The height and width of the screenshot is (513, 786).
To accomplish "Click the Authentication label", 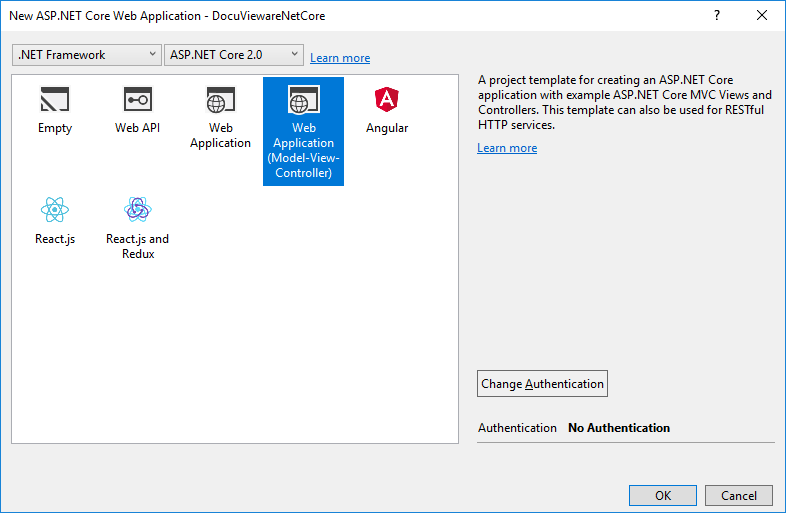I will [517, 428].
